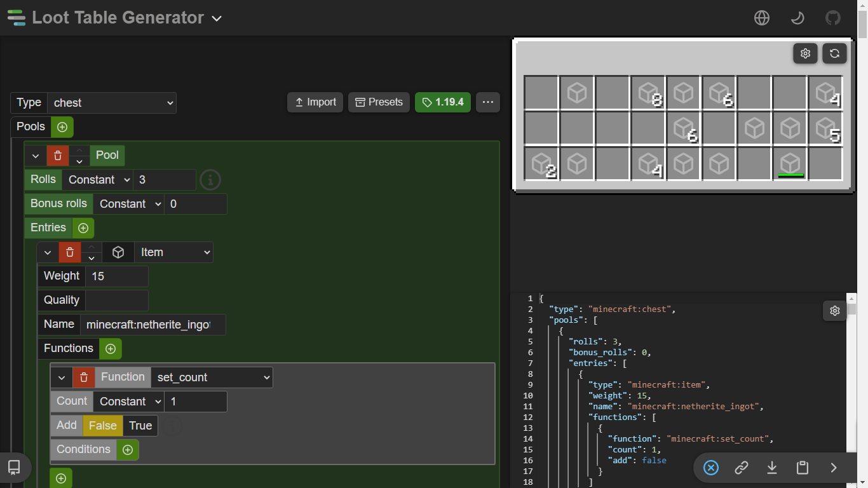Add a condition to set_count function
This screenshot has height=488, width=868.
pyautogui.click(x=128, y=450)
